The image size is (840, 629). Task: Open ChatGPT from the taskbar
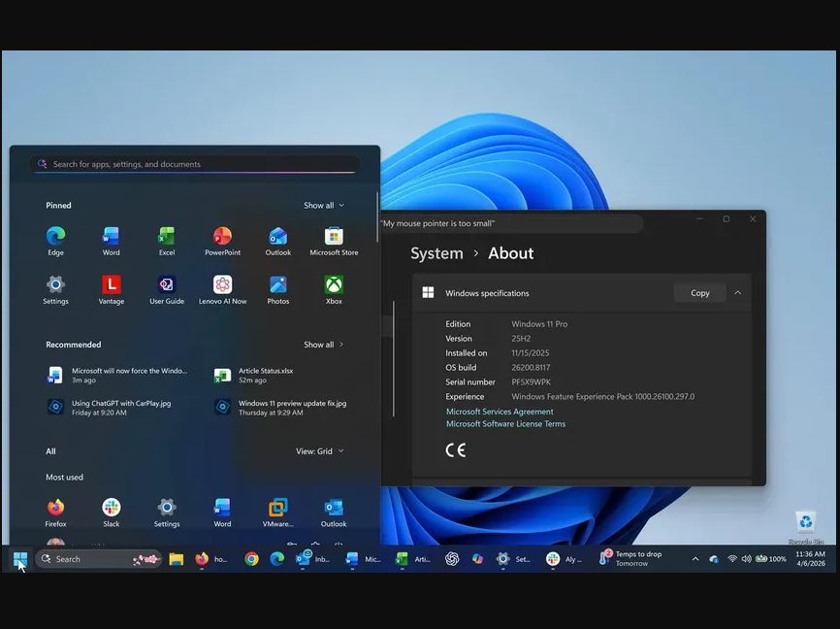pos(452,559)
